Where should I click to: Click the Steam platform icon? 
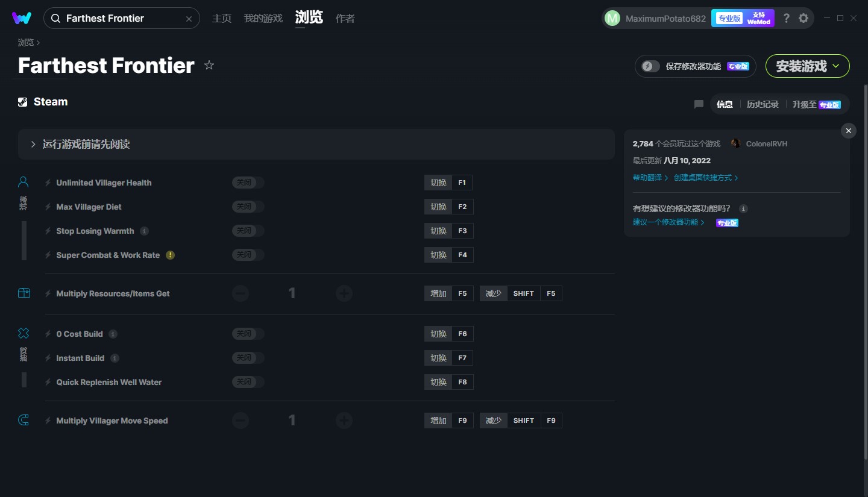coord(23,102)
